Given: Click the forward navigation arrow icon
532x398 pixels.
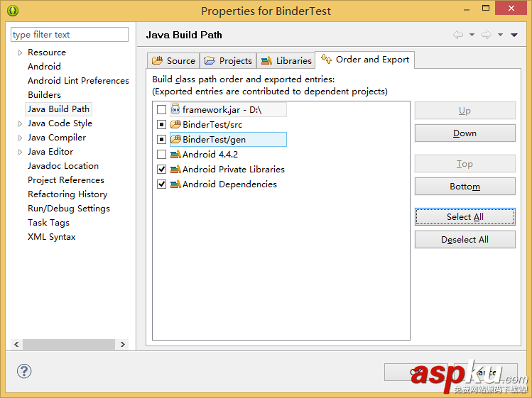Looking at the screenshot, I should (x=487, y=35).
